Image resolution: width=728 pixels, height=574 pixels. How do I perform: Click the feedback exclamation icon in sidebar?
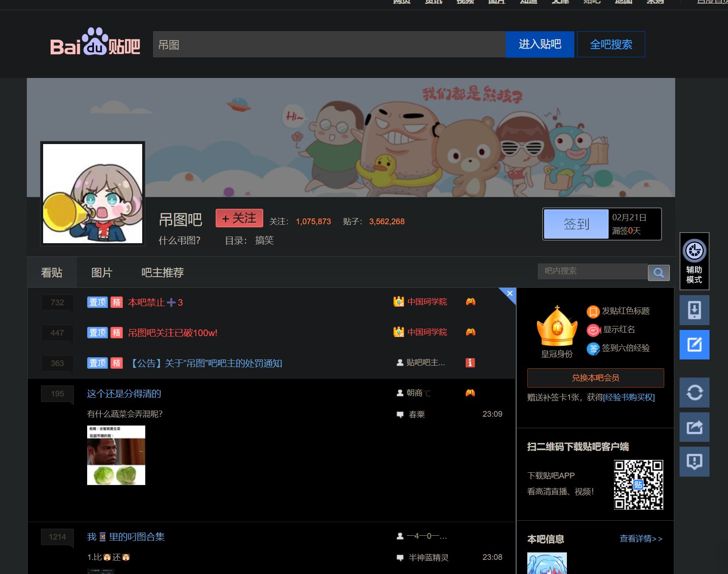(694, 462)
